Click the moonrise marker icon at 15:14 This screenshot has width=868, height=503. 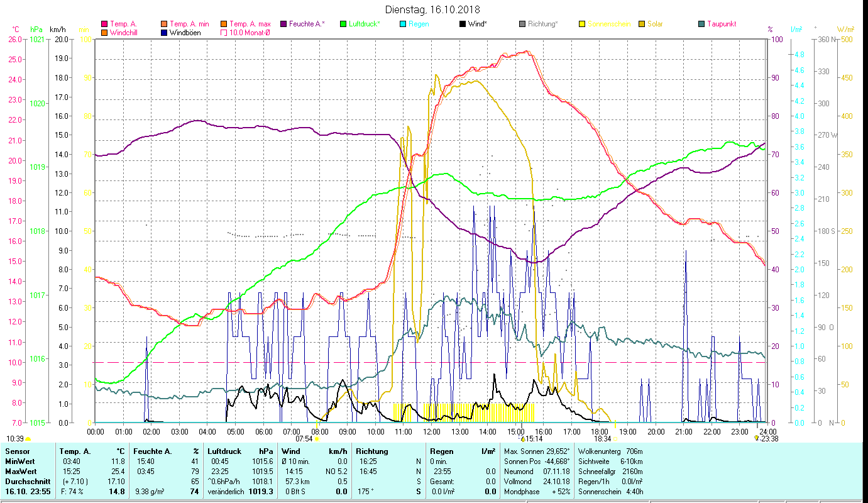coord(522,439)
